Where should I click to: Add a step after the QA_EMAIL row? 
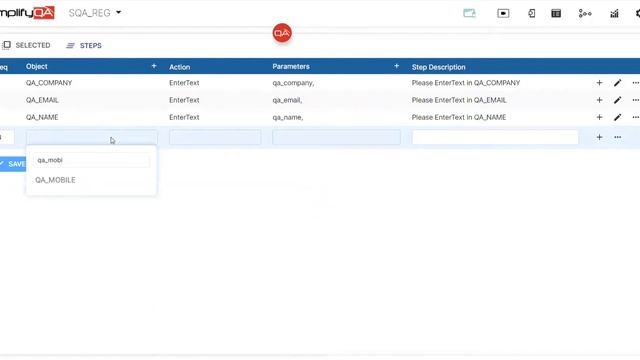point(599,100)
